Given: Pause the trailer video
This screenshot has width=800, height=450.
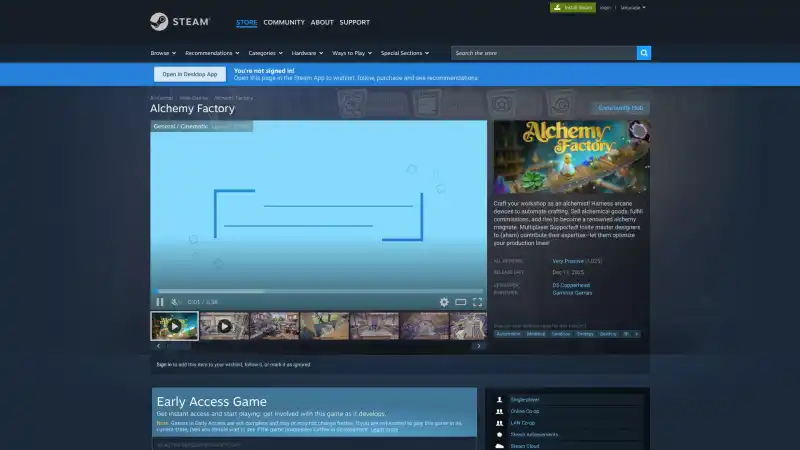Looking at the screenshot, I should click(160, 302).
